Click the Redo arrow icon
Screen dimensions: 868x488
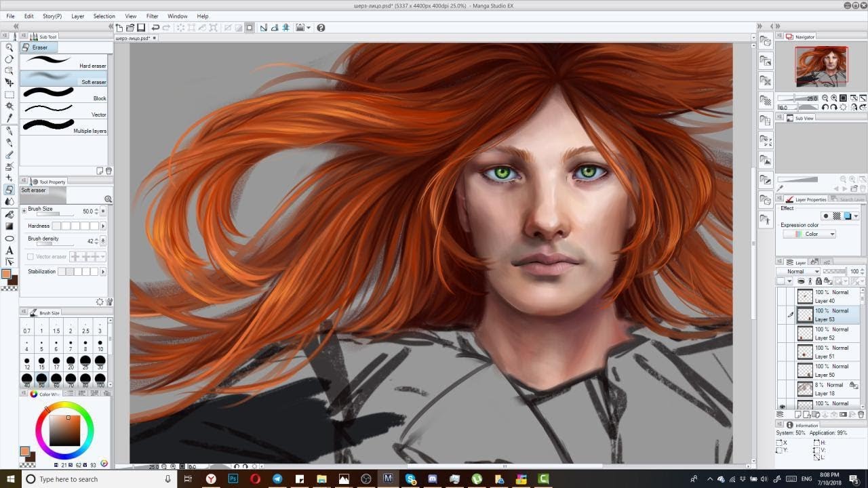pos(166,28)
